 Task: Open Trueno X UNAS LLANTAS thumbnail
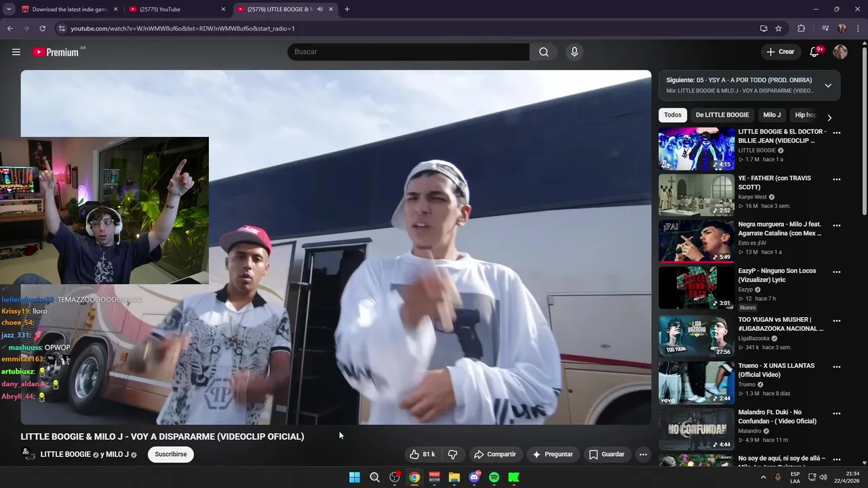(x=696, y=383)
